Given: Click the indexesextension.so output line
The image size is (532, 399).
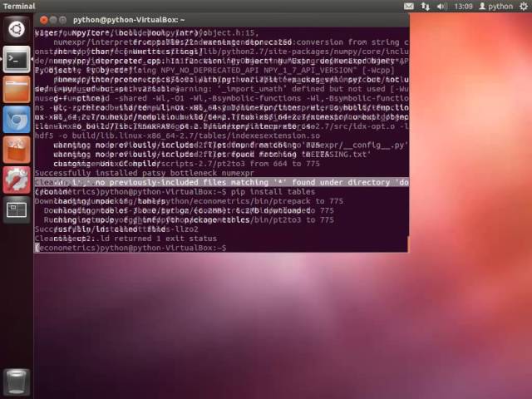Looking at the screenshot, I should (x=177, y=135).
